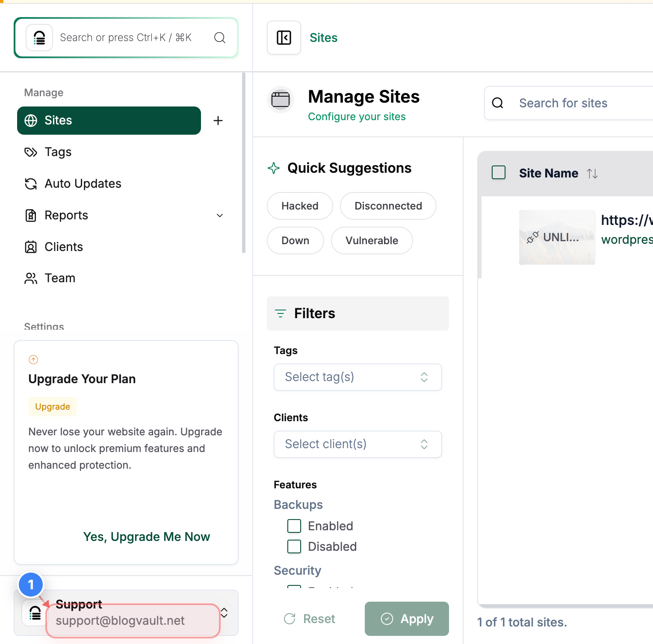Click the Tags label icon in sidebar
The height and width of the screenshot is (644, 653).
[31, 152]
